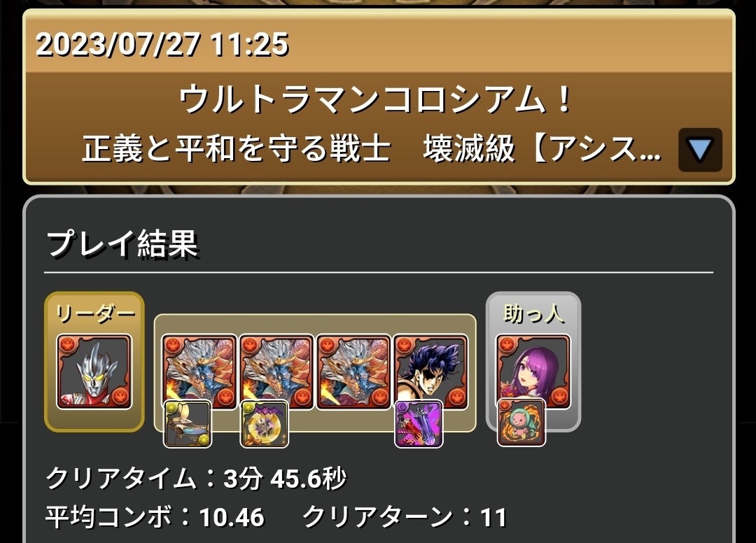This screenshot has width=756, height=543.
Task: Tap the dark-haired fighter monster icon
Action: pyautogui.click(x=430, y=372)
